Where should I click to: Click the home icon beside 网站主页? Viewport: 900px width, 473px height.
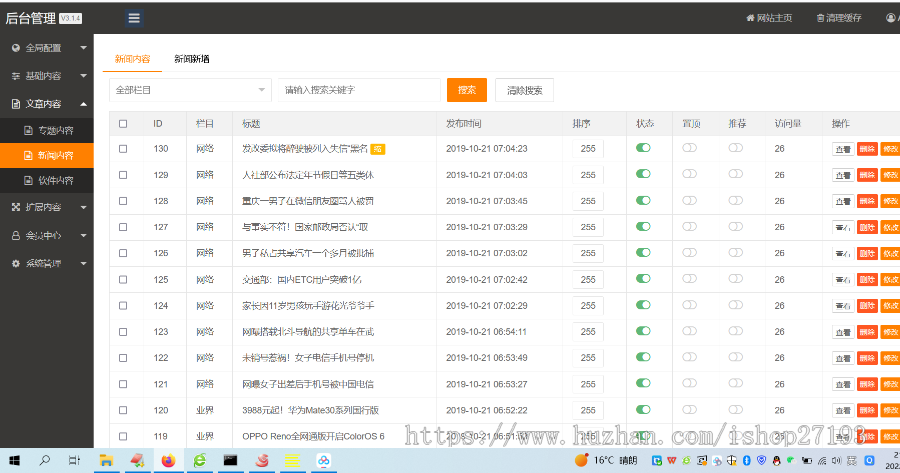pos(750,18)
